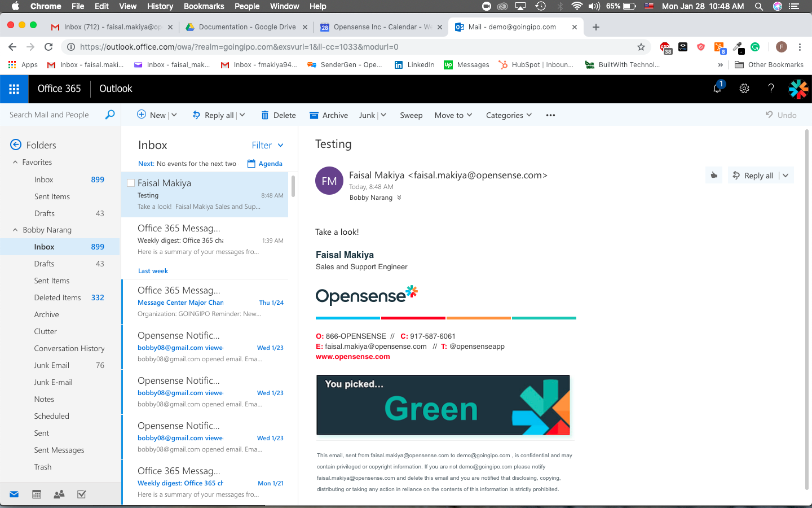Switch to Gmail Inbox (712) tab
Viewport: 812px width, 508px height.
pyautogui.click(x=112, y=27)
